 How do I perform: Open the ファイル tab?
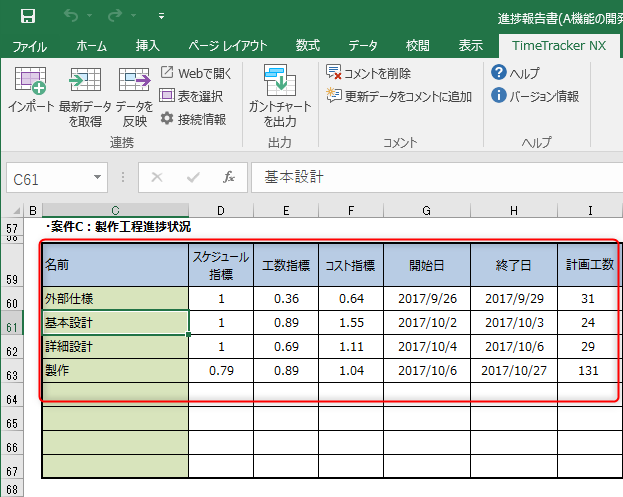click(29, 45)
